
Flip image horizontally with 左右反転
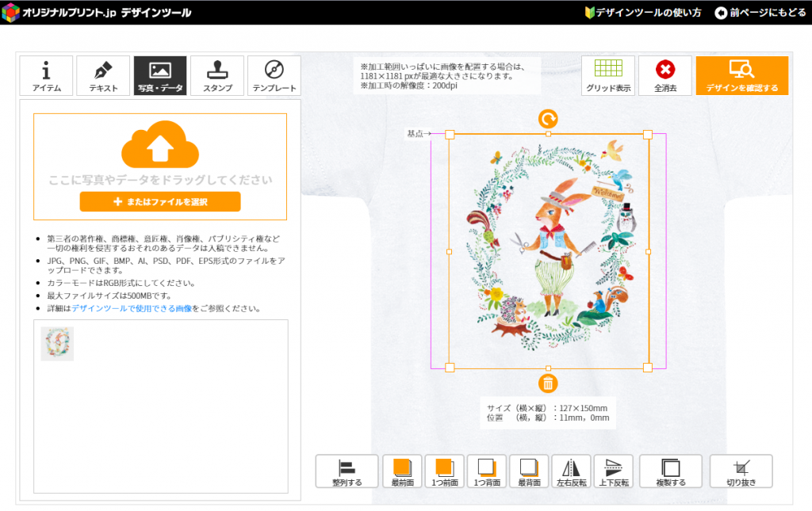click(571, 471)
